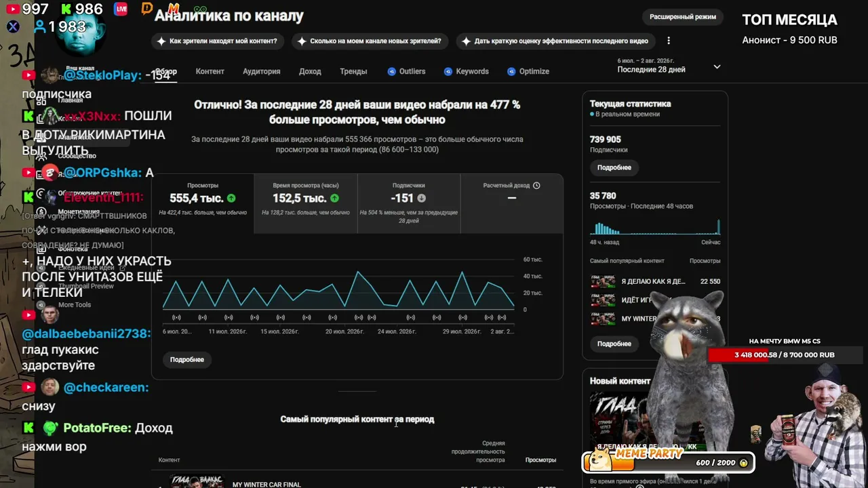The image size is (868, 488).
Task: Click the PotatoFree username in chat
Action: (x=98, y=428)
